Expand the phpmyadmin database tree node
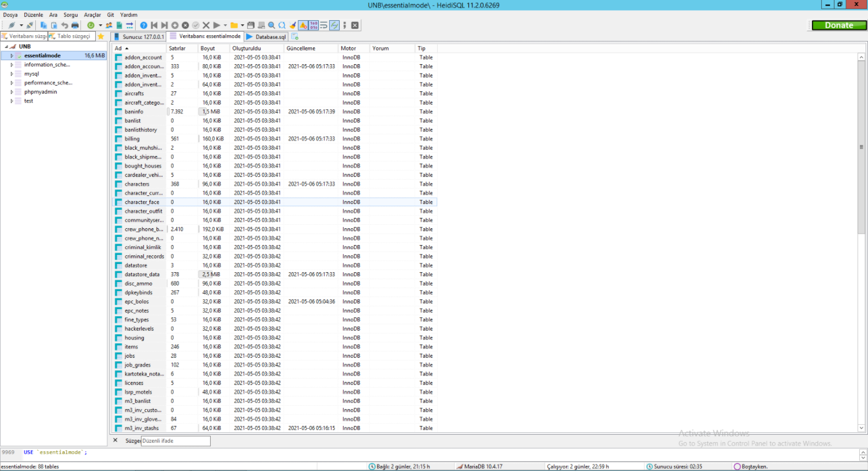868x471 pixels. 12,92
